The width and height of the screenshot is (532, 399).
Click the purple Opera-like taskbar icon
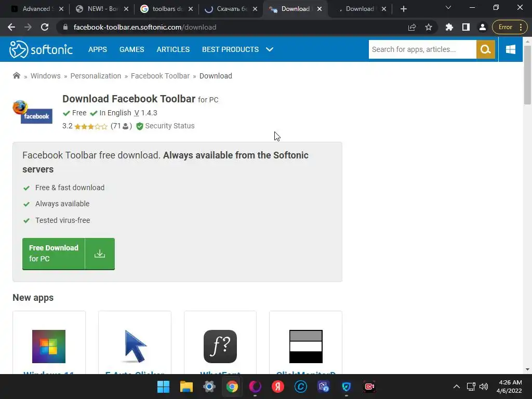(x=255, y=387)
